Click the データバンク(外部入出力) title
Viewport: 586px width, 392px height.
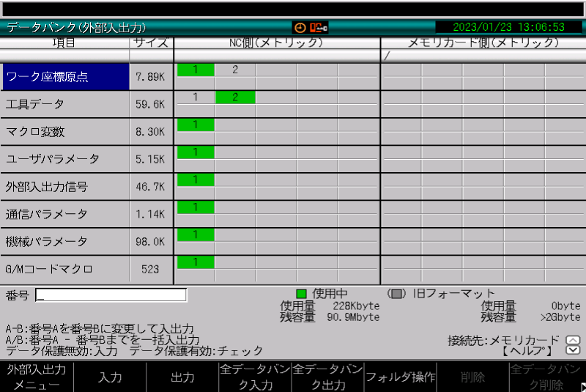(76, 28)
